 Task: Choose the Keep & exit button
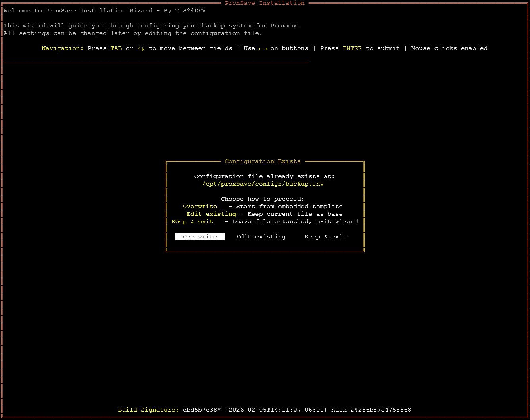325,236
